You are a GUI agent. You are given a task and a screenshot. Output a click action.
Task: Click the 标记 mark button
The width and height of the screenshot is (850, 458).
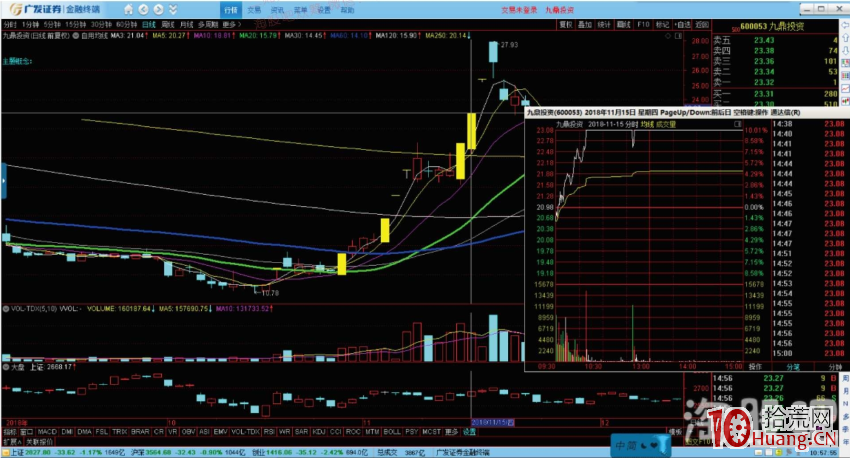click(662, 24)
